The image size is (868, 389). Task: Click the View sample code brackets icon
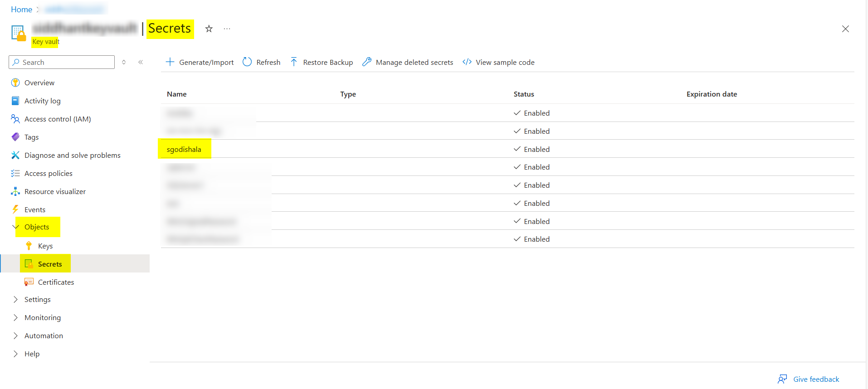tap(467, 62)
